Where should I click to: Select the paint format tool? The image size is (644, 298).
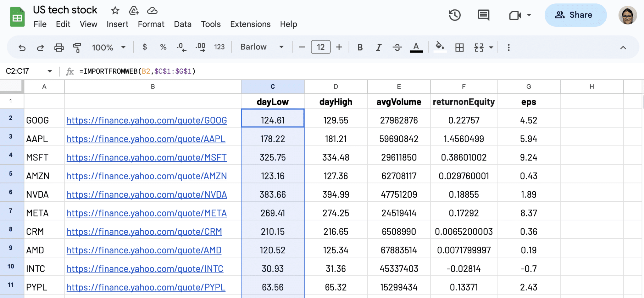(77, 48)
